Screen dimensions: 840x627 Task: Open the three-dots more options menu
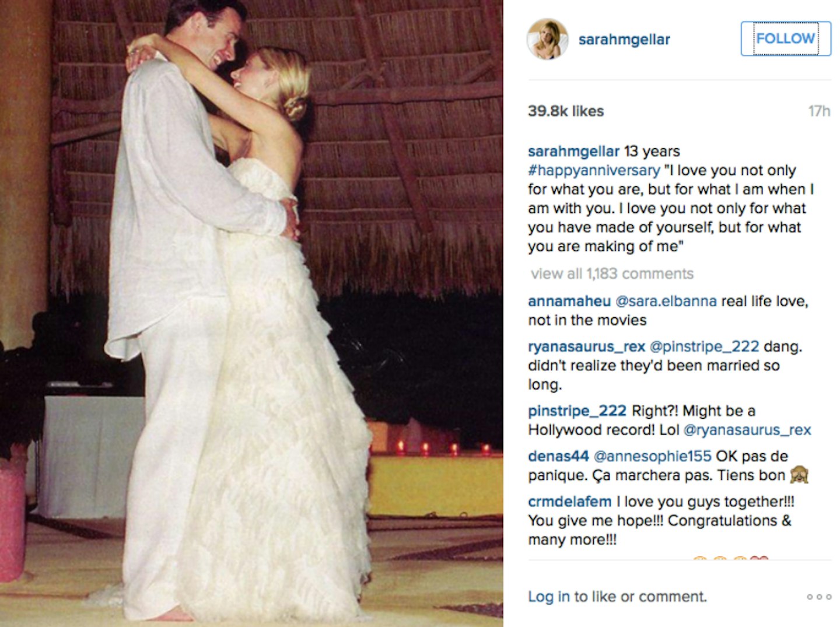(x=819, y=597)
